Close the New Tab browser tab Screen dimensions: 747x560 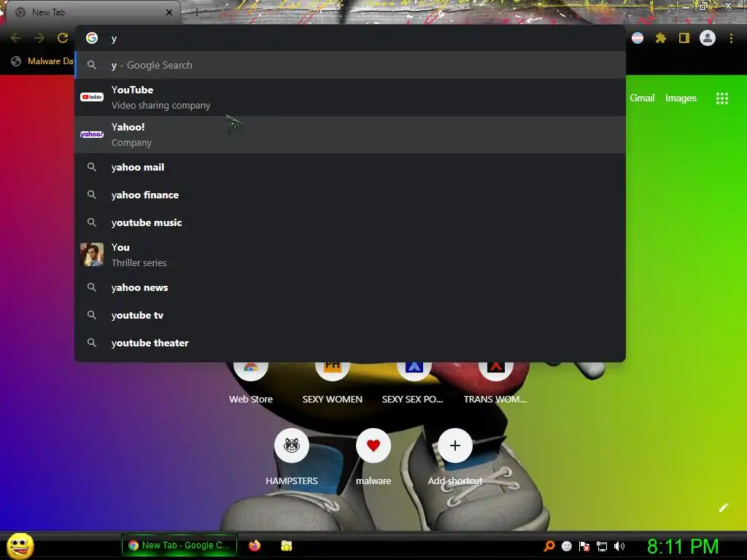[169, 12]
